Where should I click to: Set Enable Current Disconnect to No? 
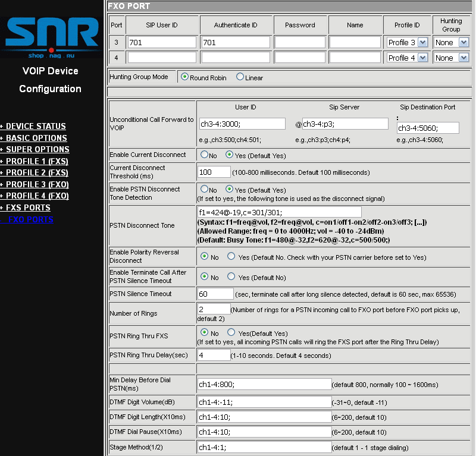204,155
